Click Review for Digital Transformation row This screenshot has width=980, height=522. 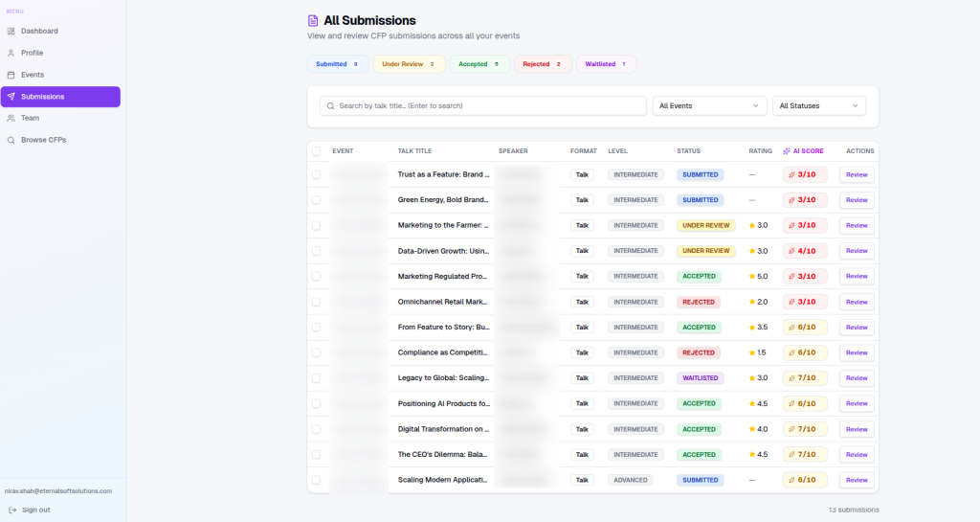(857, 429)
